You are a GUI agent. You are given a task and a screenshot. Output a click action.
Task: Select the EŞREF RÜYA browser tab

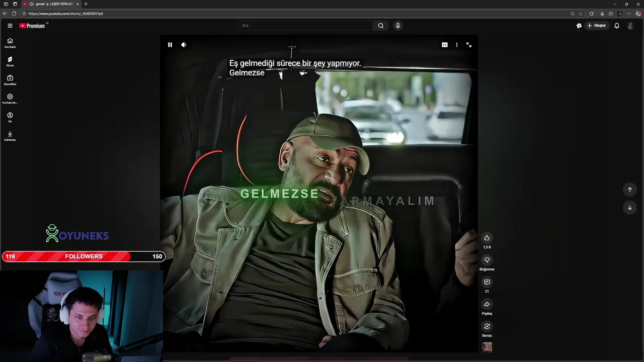pyautogui.click(x=50, y=4)
